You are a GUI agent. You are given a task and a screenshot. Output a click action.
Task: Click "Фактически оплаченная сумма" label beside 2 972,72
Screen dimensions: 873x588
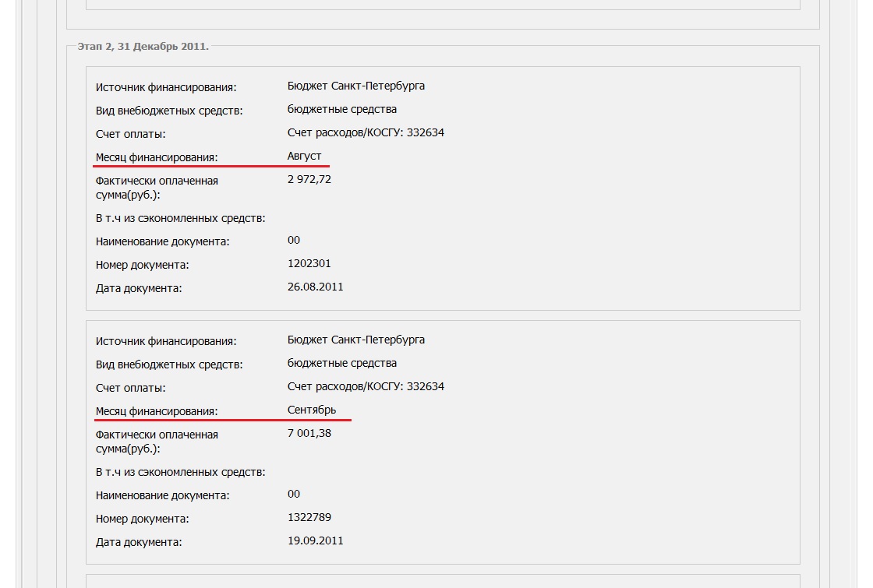pos(157,187)
